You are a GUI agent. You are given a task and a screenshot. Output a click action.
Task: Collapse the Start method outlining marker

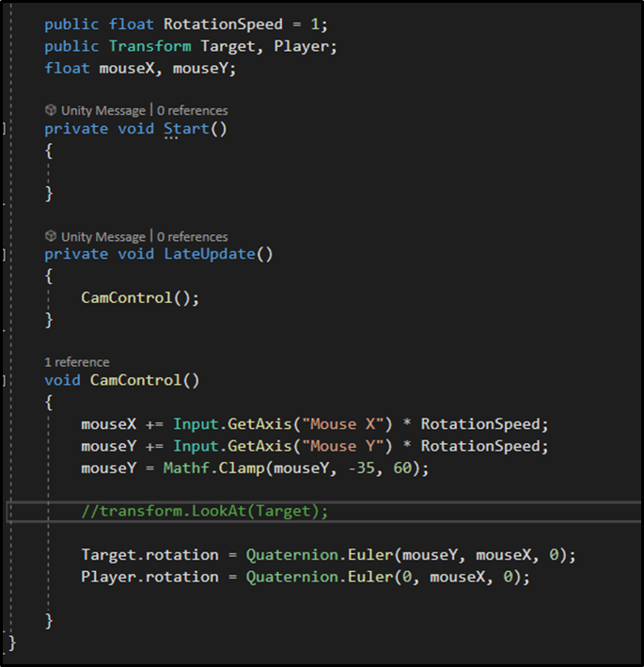tap(5, 129)
